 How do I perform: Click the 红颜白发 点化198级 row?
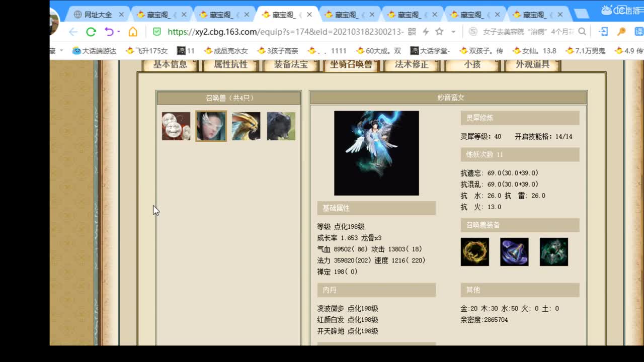click(x=348, y=320)
